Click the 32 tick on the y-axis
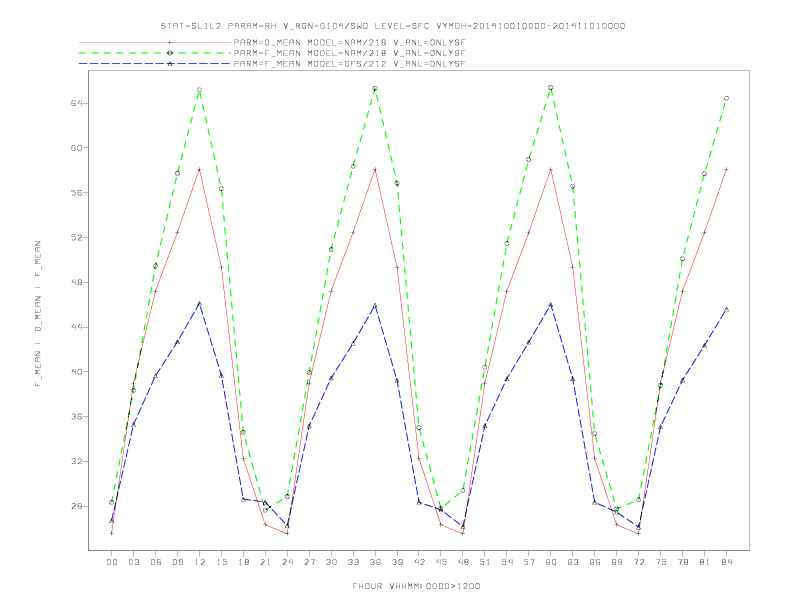The width and height of the screenshot is (792, 612). pyautogui.click(x=76, y=461)
